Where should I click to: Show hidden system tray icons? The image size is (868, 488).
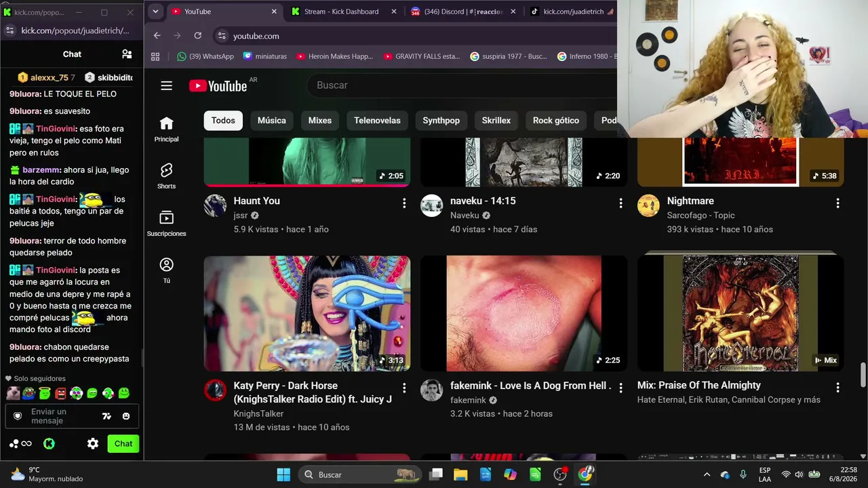coord(707,474)
